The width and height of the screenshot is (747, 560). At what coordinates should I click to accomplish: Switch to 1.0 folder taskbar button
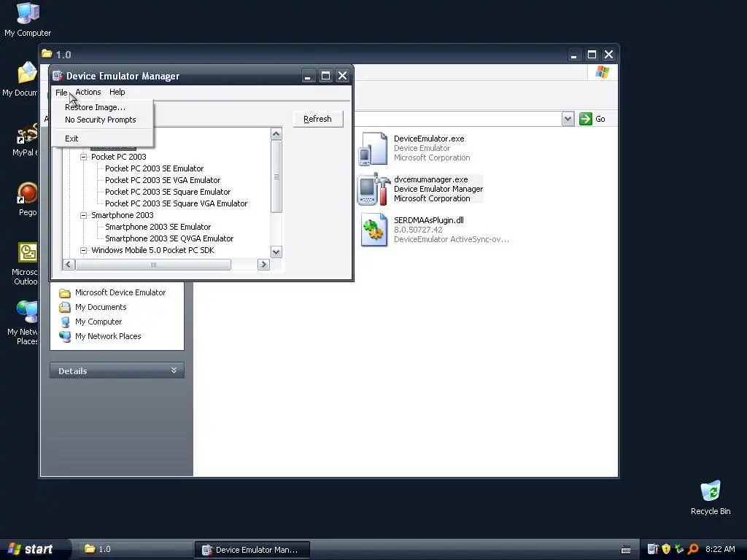(x=133, y=549)
